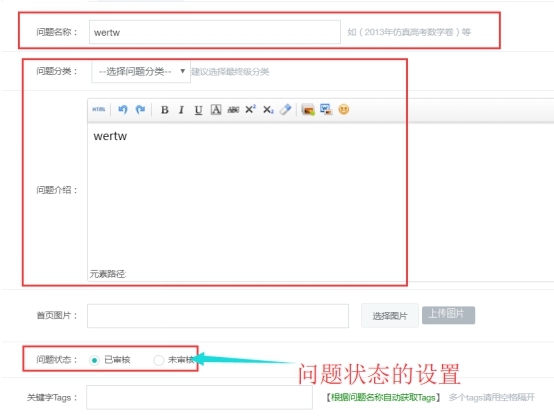The image size is (554, 420).
Task: Click the 问题介绍 label
Action: (57, 190)
